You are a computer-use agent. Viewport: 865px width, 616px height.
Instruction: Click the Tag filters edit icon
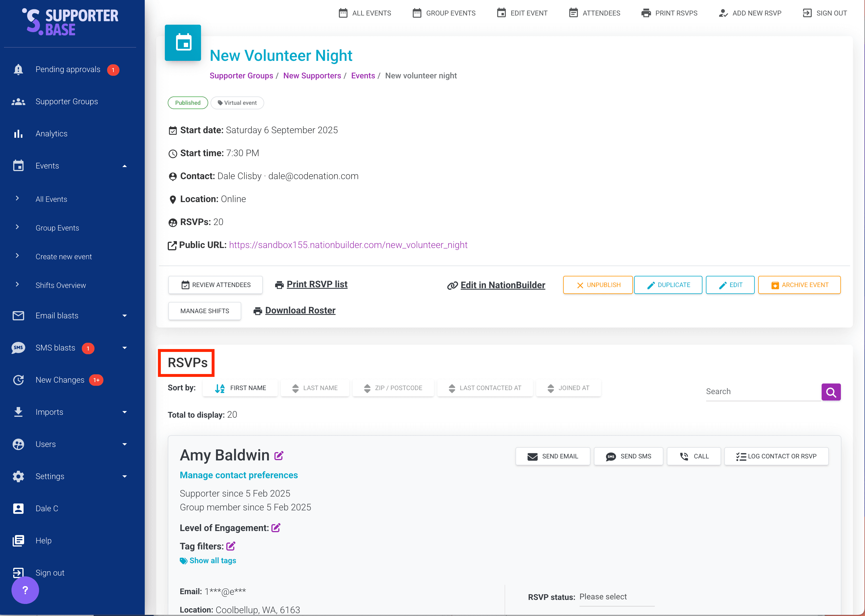(x=231, y=546)
